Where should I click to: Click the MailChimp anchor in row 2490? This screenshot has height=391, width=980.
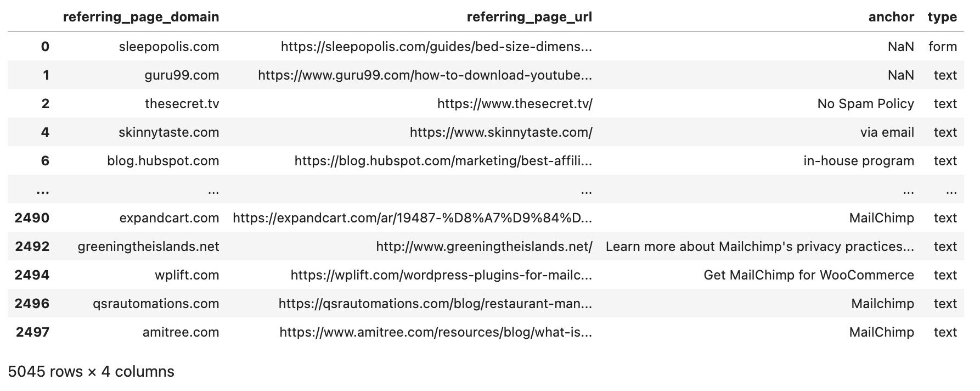coord(882,218)
